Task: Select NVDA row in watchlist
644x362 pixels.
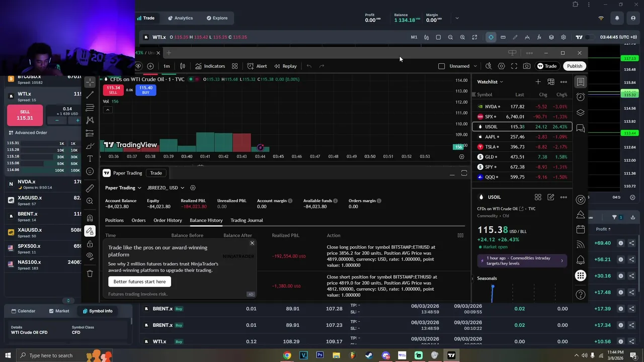Action: tap(522, 107)
